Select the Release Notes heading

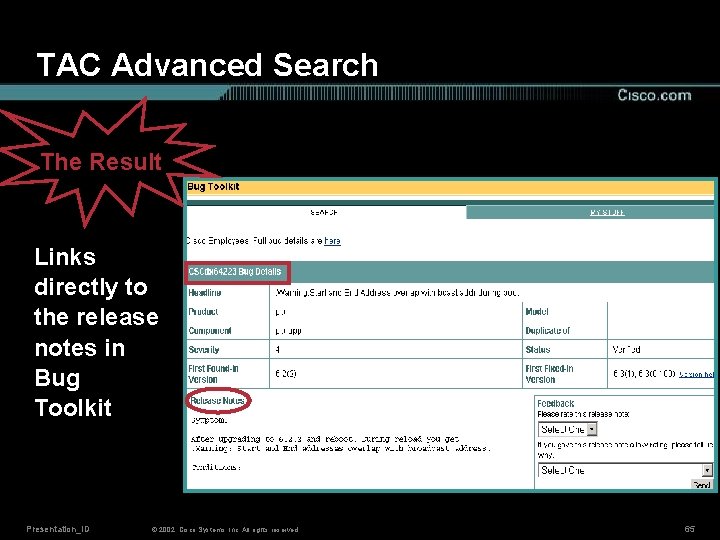coord(218,400)
